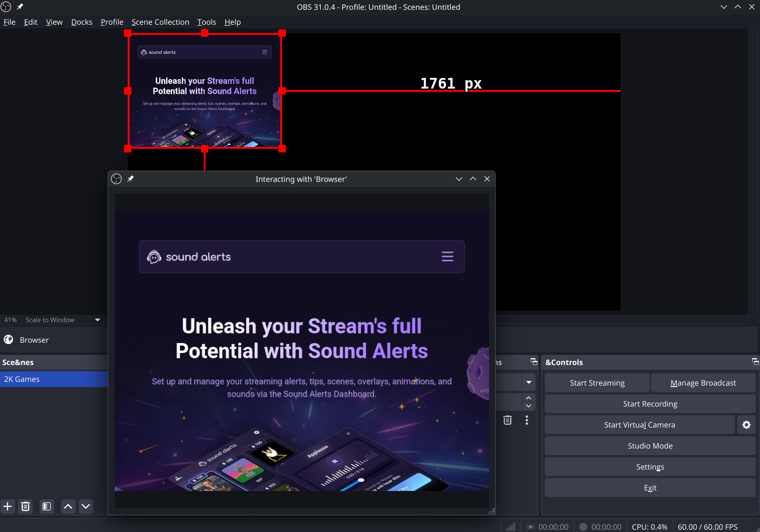
Task: Click the 41% zoom value
Action: tap(10, 320)
